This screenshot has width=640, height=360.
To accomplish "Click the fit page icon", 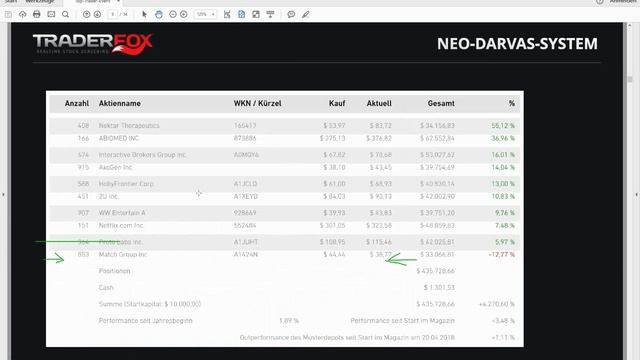I will point(242,14).
